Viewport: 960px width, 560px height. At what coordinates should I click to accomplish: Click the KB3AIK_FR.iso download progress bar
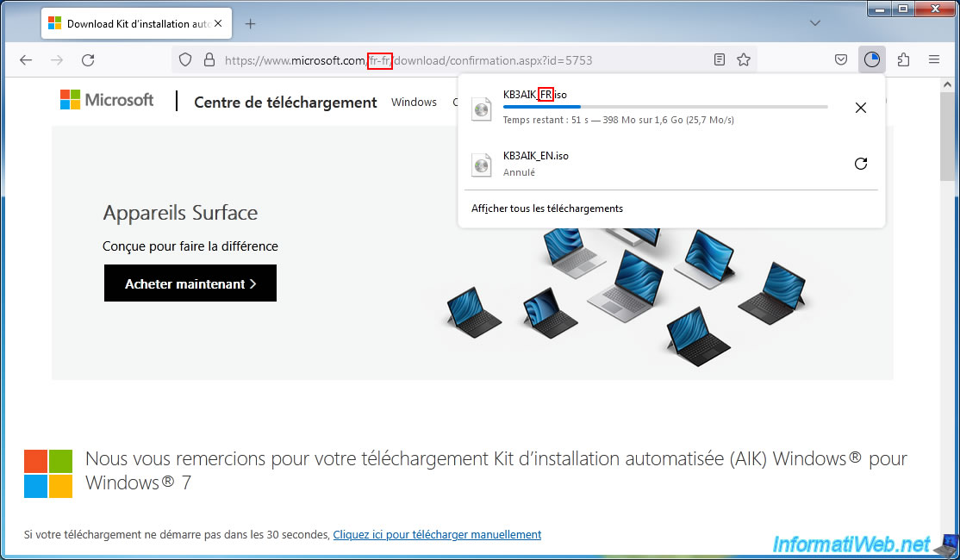point(665,107)
